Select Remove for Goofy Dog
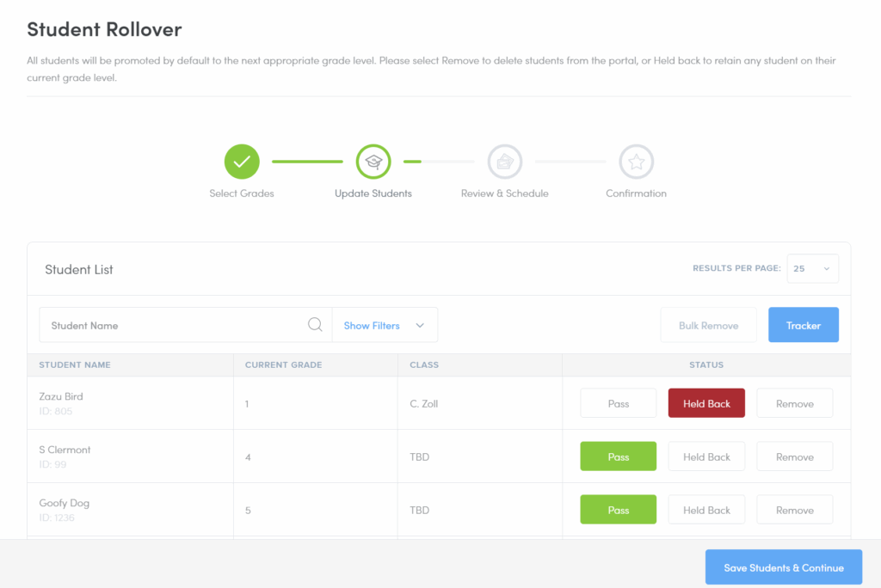The height and width of the screenshot is (588, 881). [794, 510]
